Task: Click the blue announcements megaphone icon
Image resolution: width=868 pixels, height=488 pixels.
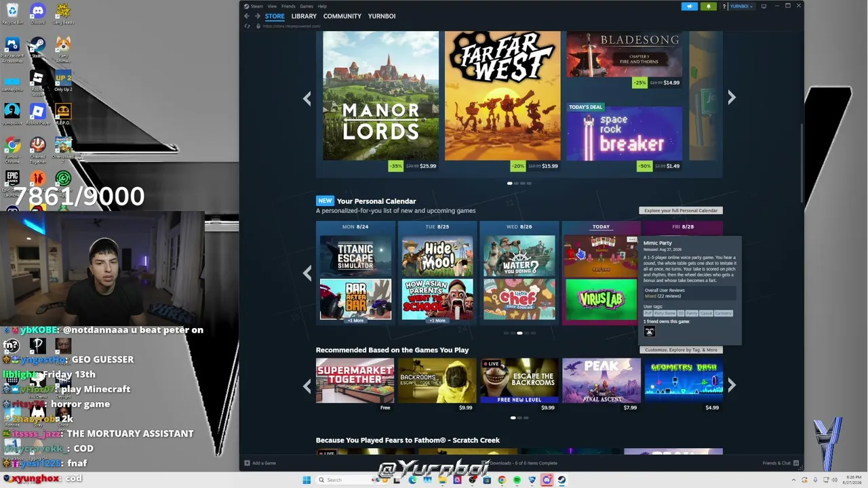Action: [689, 6]
